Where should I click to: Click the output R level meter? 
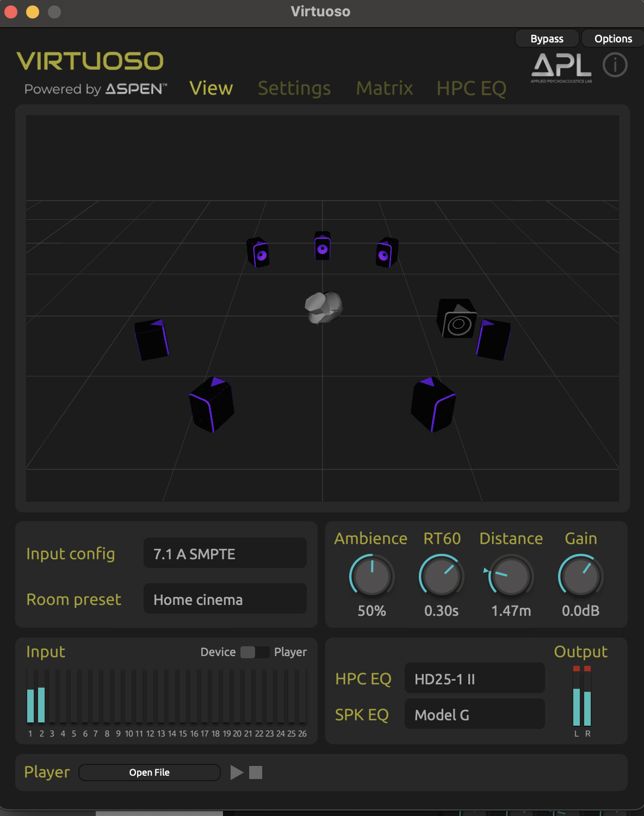click(x=587, y=696)
